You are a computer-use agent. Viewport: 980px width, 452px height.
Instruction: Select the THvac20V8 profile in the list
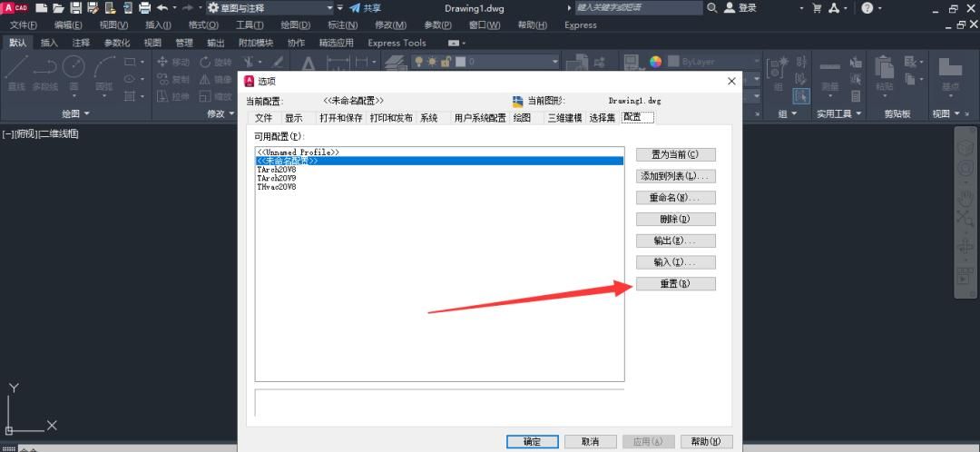tap(439, 186)
